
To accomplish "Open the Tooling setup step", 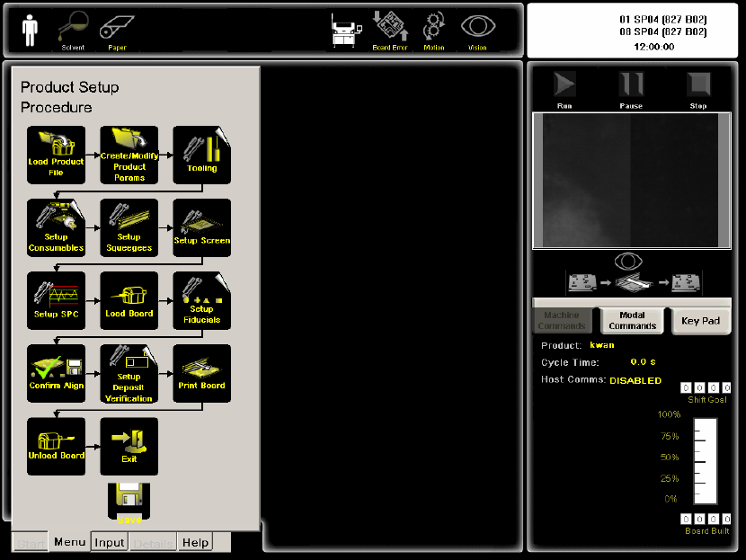I will coord(201,155).
